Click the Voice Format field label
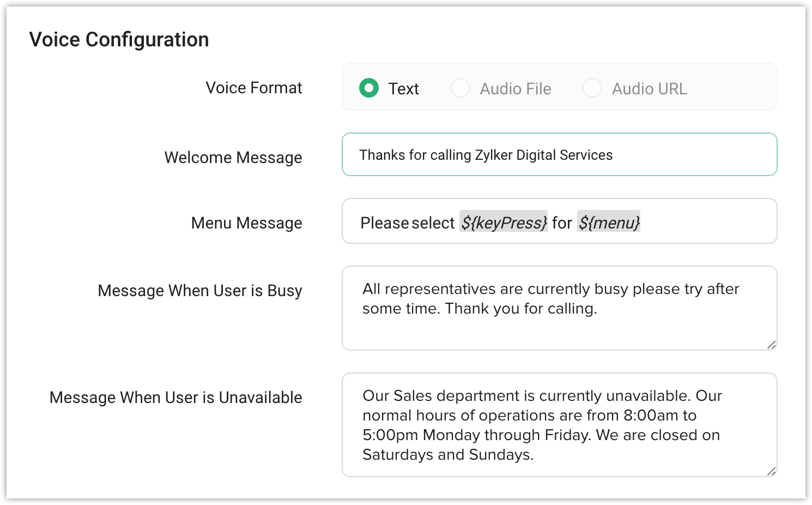812x505 pixels. (x=253, y=88)
